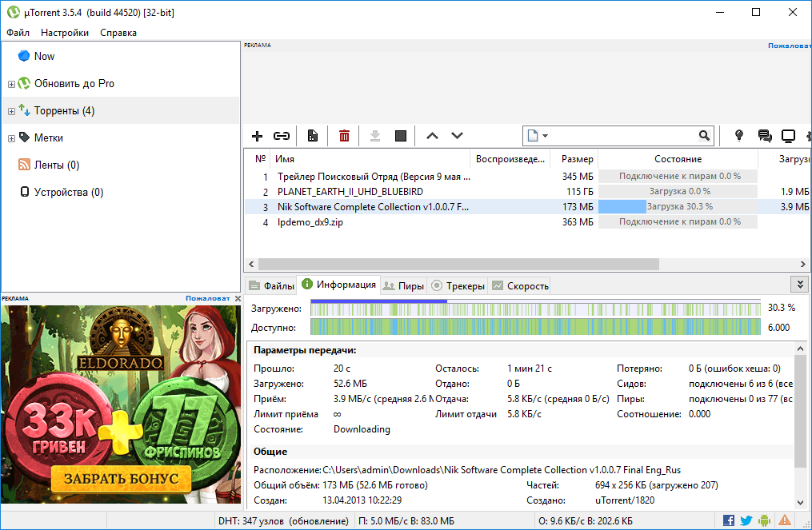The height and width of the screenshot is (530, 812).
Task: Sort by the Состояние column header
Action: click(678, 159)
